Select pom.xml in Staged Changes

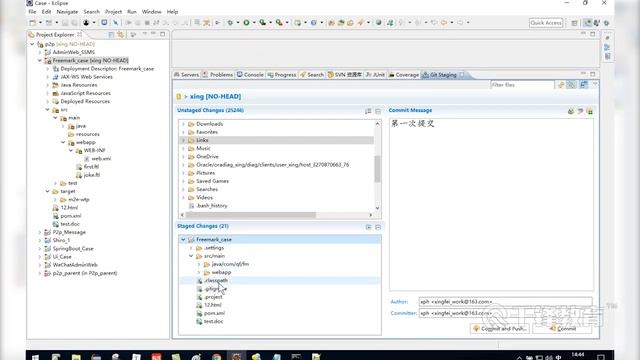click(214, 313)
